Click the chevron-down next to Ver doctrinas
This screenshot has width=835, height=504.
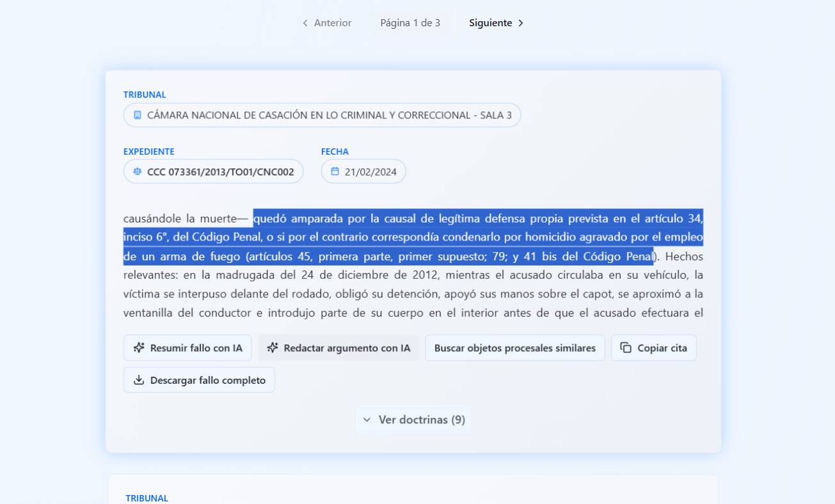pos(367,420)
